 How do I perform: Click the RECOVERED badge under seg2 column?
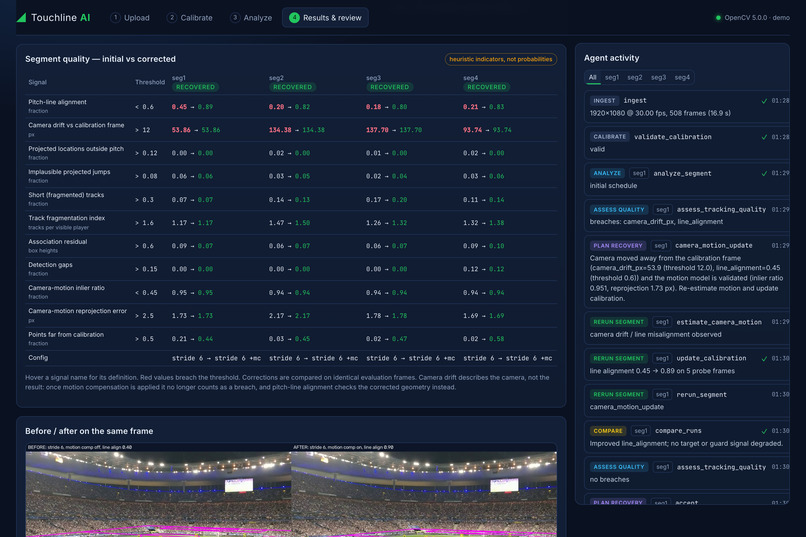[x=292, y=87]
